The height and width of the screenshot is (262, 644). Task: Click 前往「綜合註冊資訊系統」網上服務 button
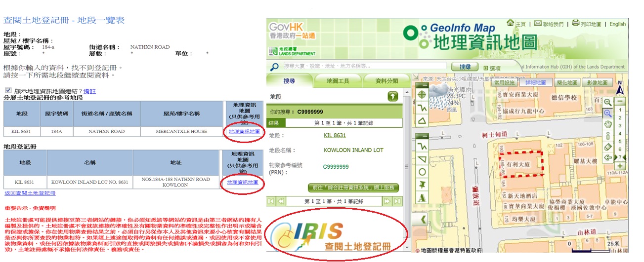[353, 187]
